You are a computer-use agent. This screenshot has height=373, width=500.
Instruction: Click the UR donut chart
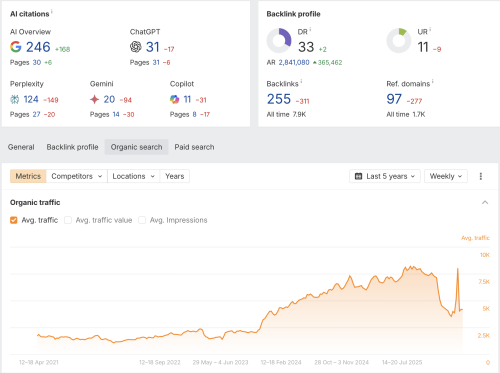[399, 41]
